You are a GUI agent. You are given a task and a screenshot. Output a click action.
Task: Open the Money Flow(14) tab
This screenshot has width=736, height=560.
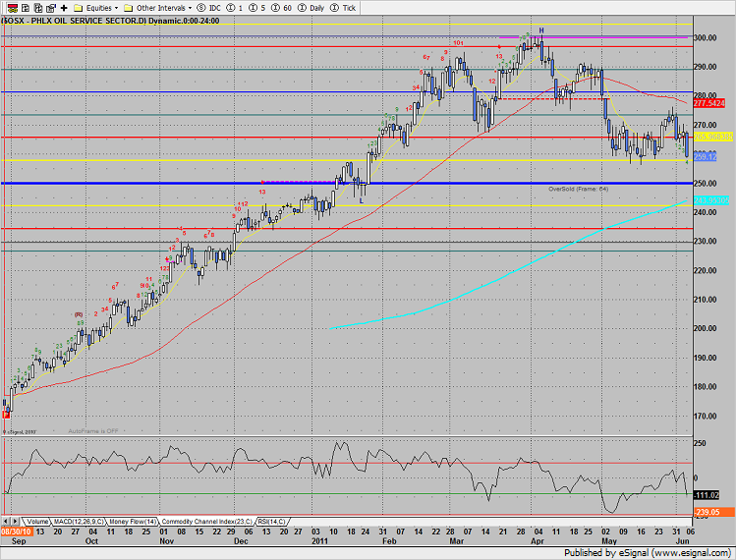click(x=133, y=522)
